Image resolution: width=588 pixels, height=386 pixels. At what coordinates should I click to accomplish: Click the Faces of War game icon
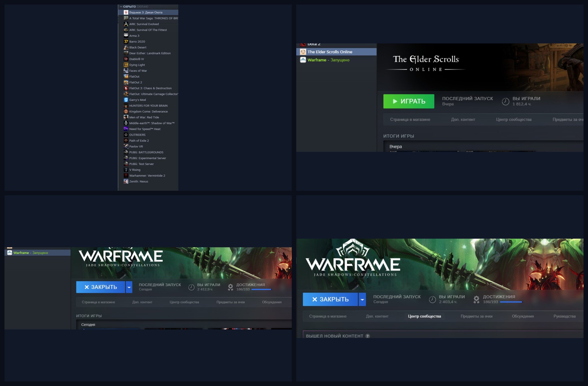(x=126, y=71)
